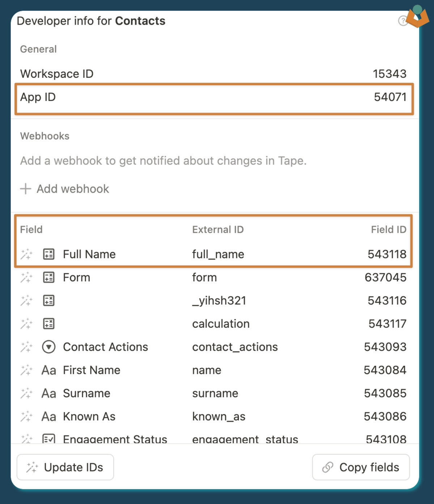Click the Aa text icon for Known As
434x504 pixels.
(x=49, y=417)
